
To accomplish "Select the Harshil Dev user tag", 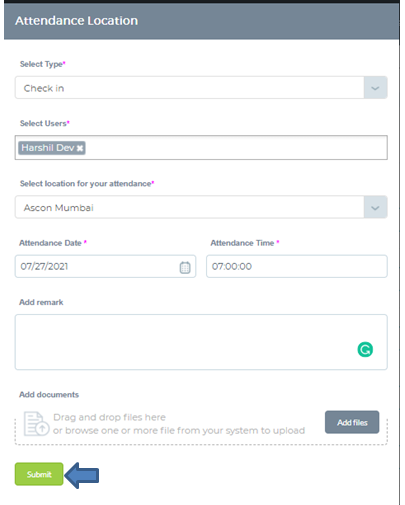I will (x=48, y=148).
